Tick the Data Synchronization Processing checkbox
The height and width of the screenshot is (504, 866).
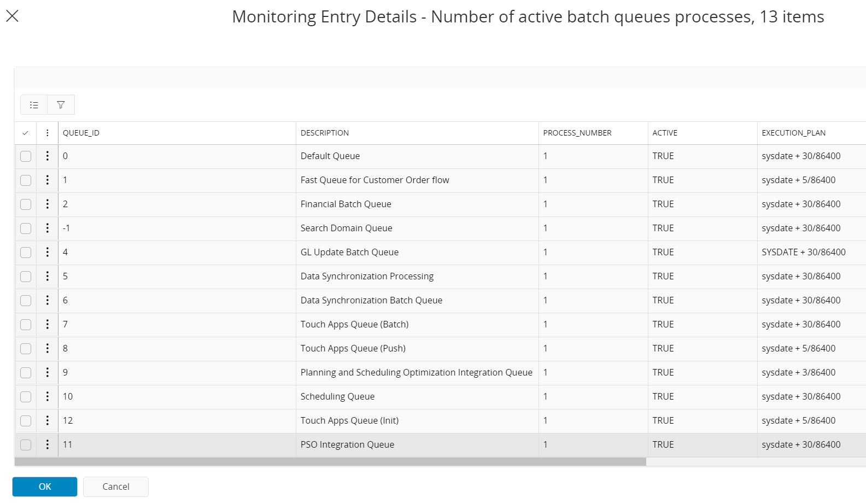point(26,277)
